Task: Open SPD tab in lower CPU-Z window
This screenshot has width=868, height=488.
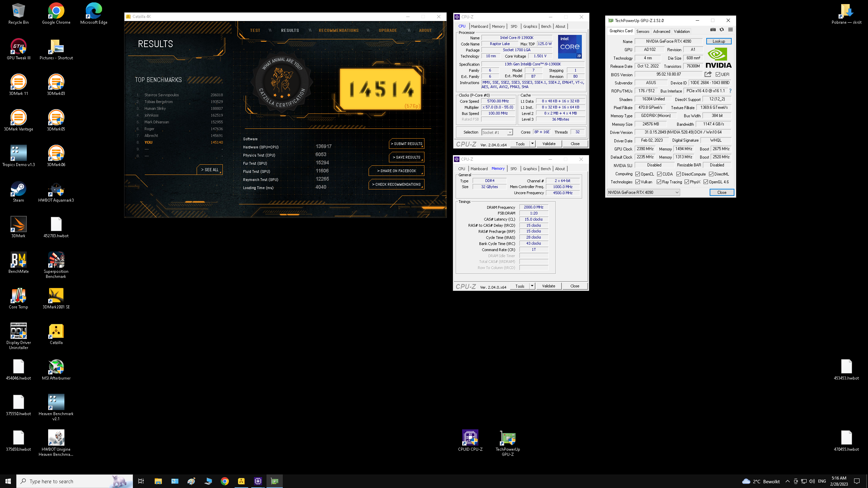Action: [514, 169]
